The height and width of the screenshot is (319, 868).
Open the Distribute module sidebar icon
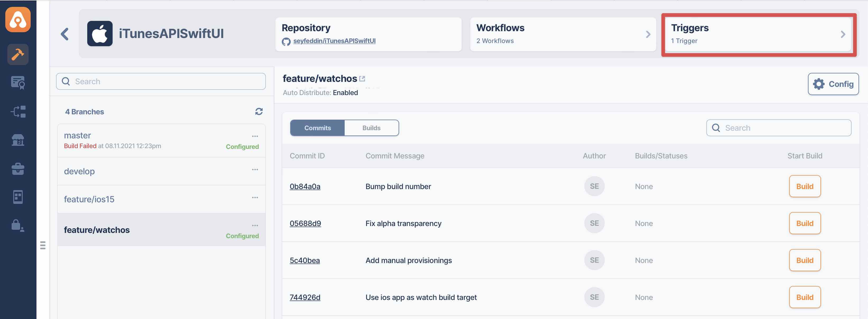(18, 111)
